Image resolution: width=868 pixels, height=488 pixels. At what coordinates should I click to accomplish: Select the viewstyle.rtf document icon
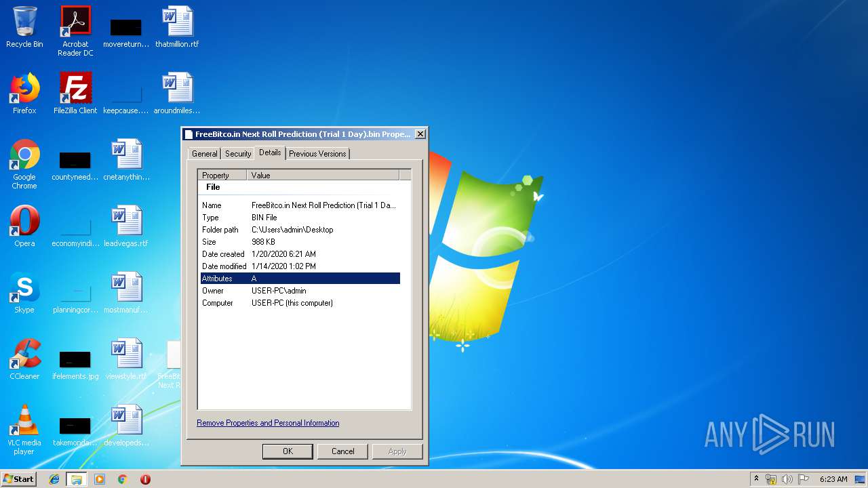[x=126, y=359]
